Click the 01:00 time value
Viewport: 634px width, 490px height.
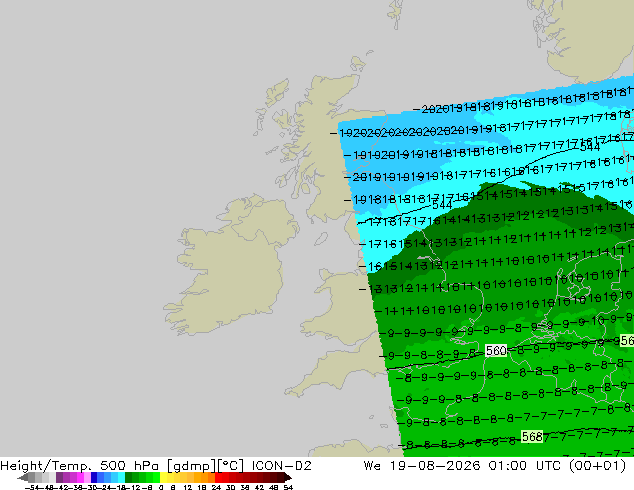(x=507, y=466)
